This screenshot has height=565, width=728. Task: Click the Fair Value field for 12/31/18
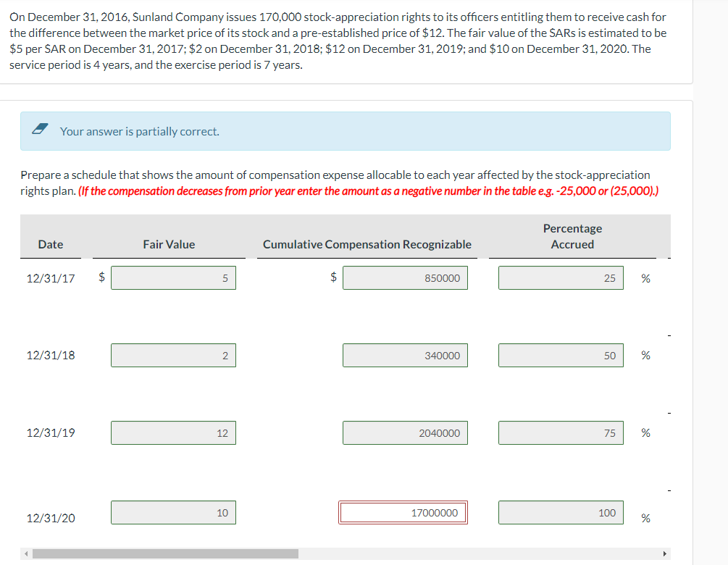click(x=173, y=355)
